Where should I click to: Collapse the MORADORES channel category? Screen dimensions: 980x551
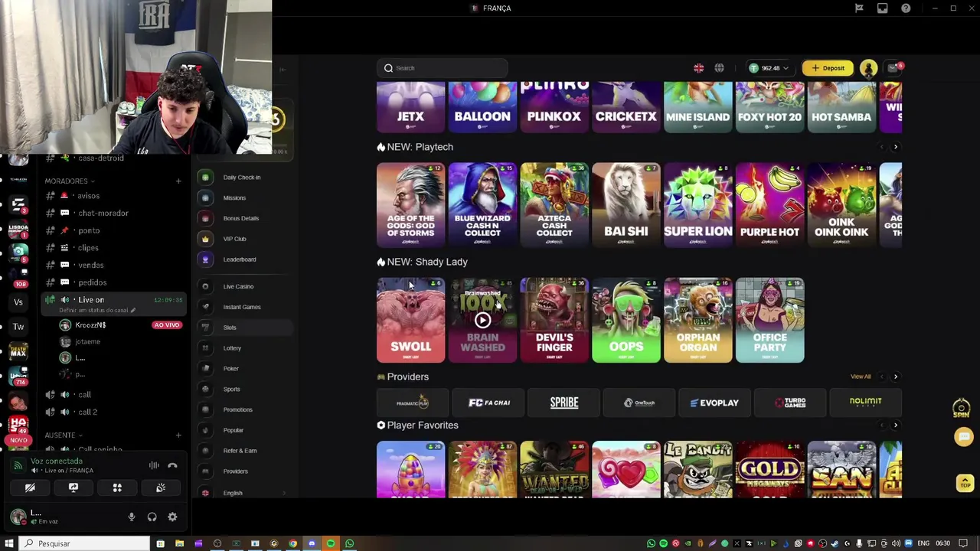tap(69, 181)
